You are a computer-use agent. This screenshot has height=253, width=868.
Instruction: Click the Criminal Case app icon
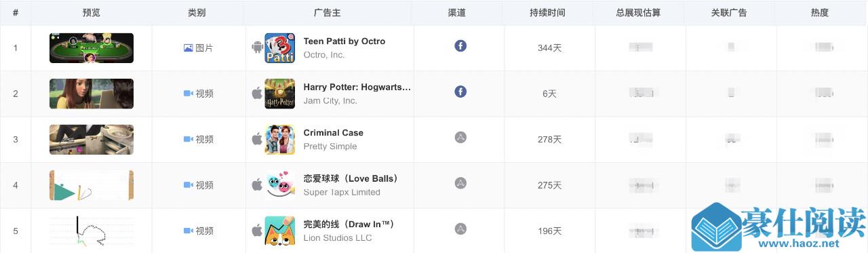279,140
